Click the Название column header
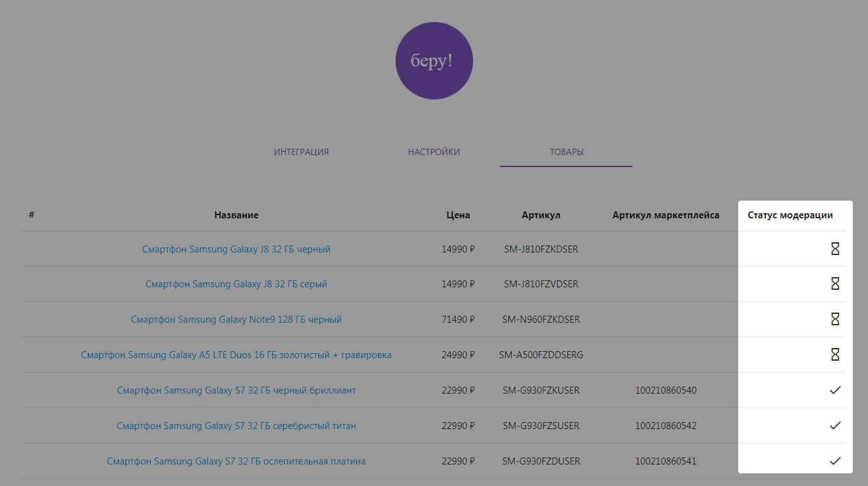Screen dimensions: 868x486 236,215
